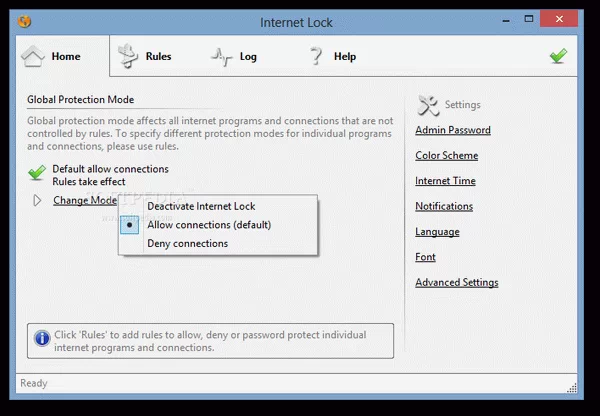Viewport: 600px width, 416px height.
Task: Open the Language settings link
Action: 437,232
